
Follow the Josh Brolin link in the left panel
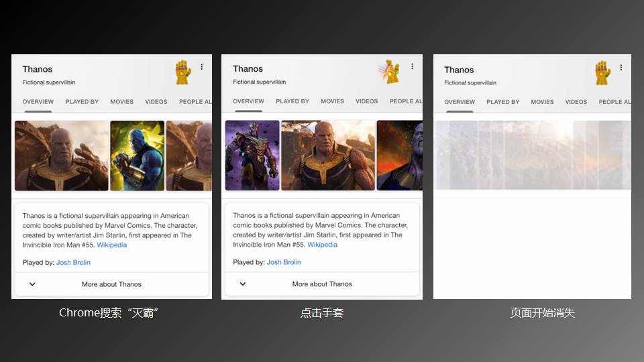(x=73, y=262)
